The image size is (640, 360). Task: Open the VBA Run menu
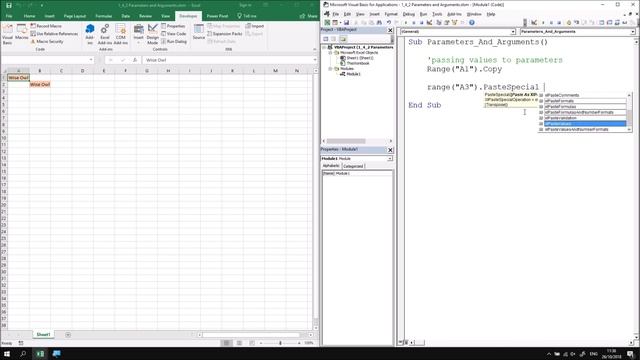point(423,14)
